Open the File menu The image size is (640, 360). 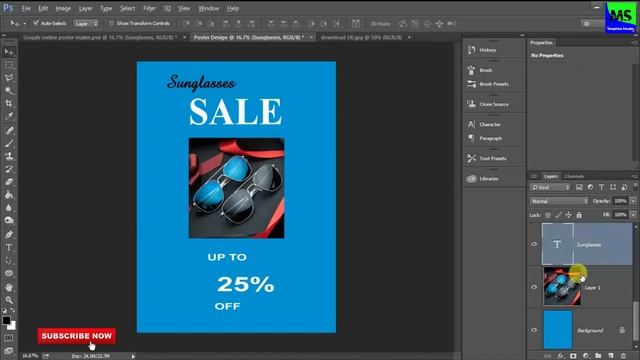(x=26, y=8)
